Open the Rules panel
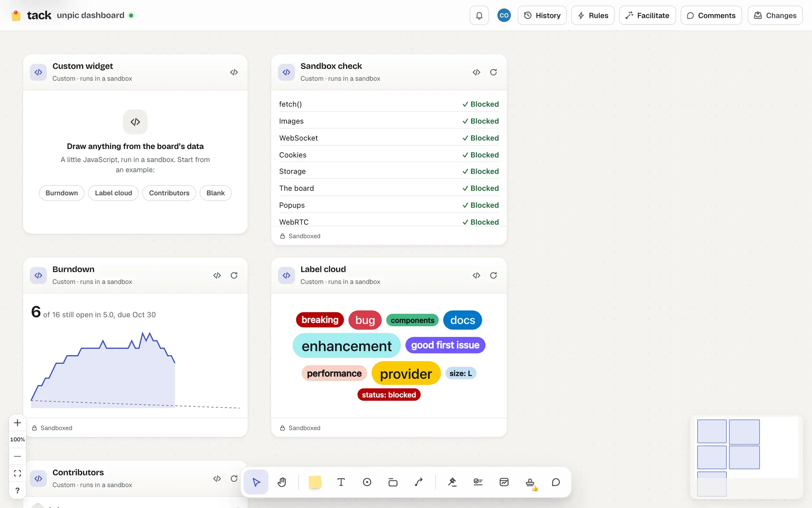Viewport: 812px width, 508px height. pos(593,15)
